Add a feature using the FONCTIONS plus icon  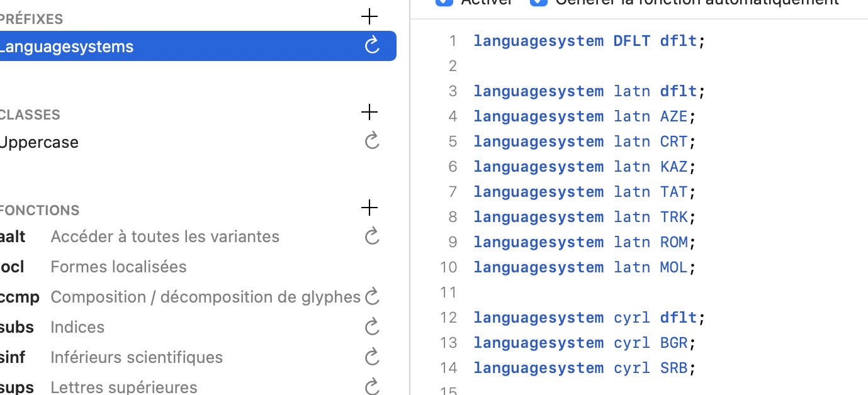tap(369, 208)
